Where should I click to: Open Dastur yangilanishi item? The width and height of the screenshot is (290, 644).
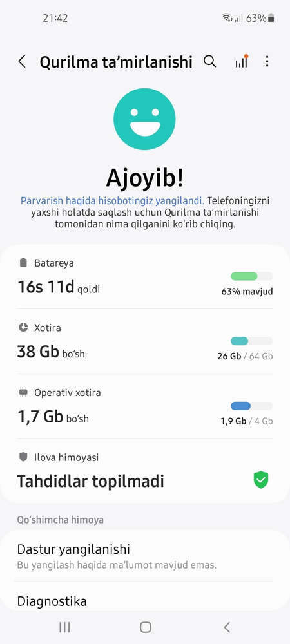click(144, 556)
